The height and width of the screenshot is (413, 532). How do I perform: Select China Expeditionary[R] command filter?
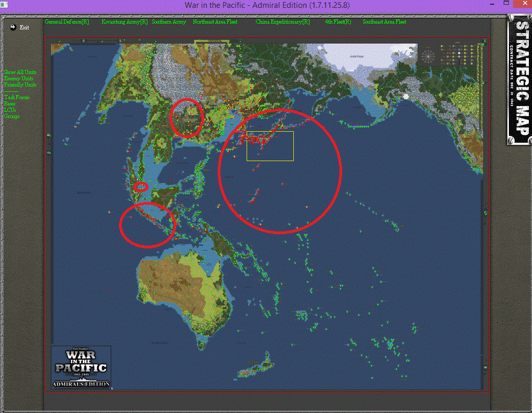tap(283, 22)
